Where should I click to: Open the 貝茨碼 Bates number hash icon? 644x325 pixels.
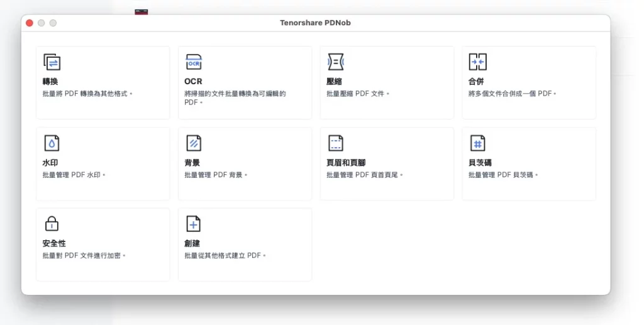coord(478,143)
